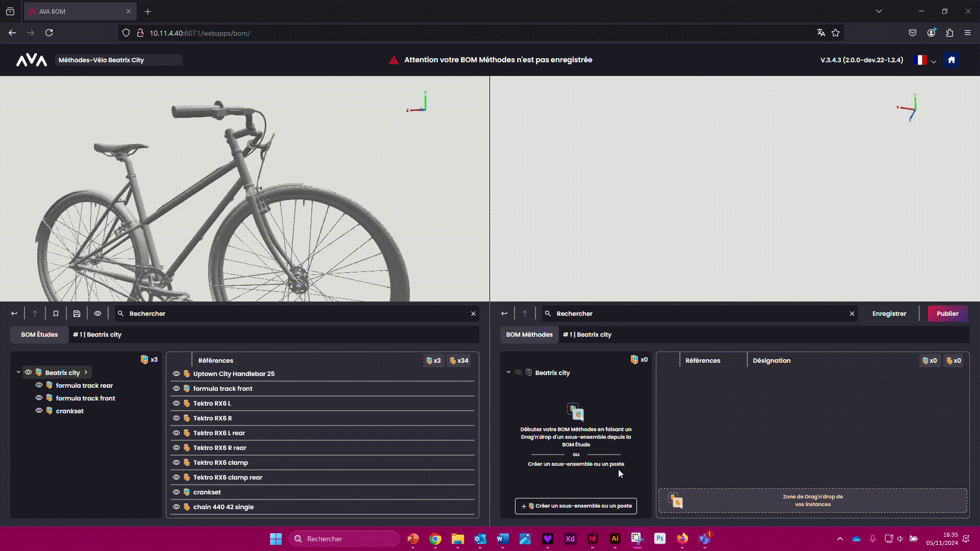
Task: Click the up arrow in right BOM toolbar
Action: [525, 314]
